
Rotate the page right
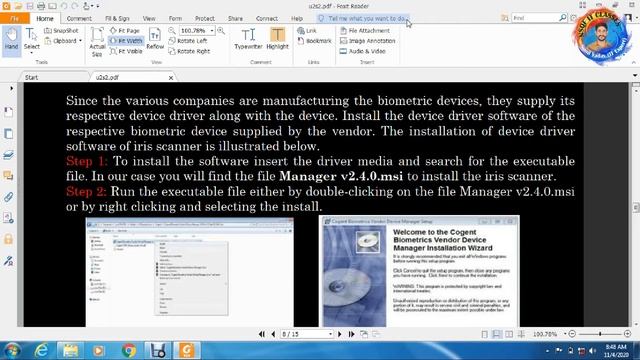(x=189, y=51)
